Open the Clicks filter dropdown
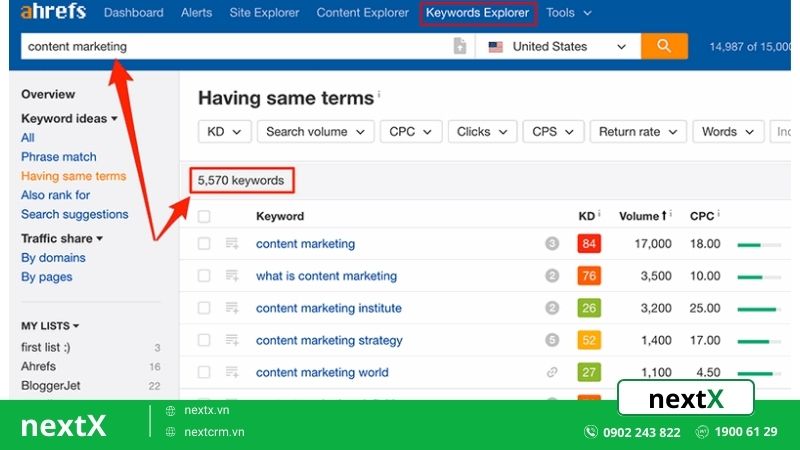 pos(482,132)
